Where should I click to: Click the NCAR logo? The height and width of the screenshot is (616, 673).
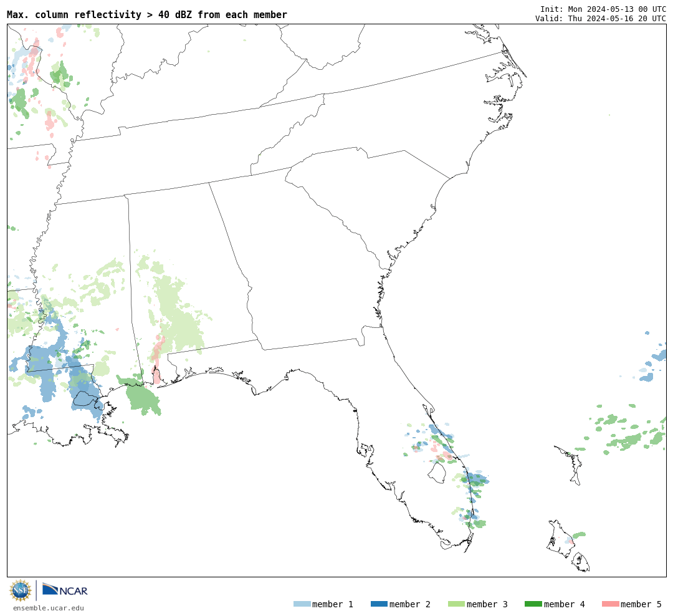pos(65,590)
